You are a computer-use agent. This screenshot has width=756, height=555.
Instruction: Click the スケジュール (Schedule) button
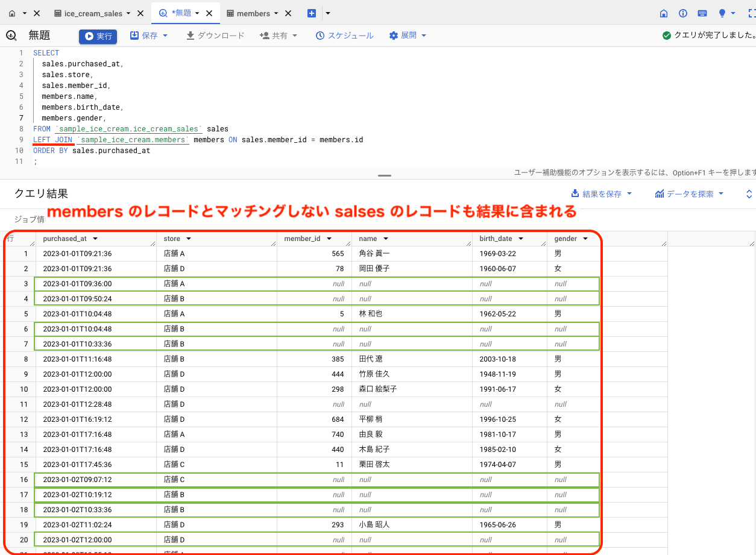tap(345, 36)
